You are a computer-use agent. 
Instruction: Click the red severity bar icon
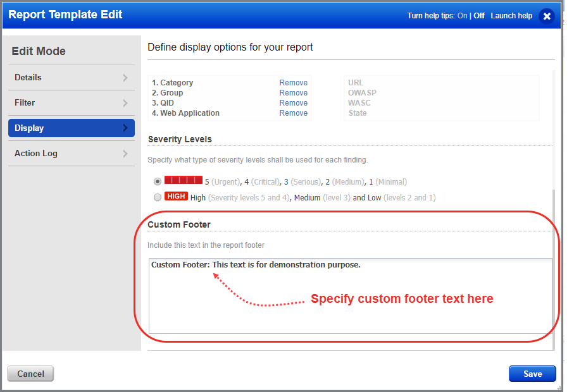pos(183,181)
